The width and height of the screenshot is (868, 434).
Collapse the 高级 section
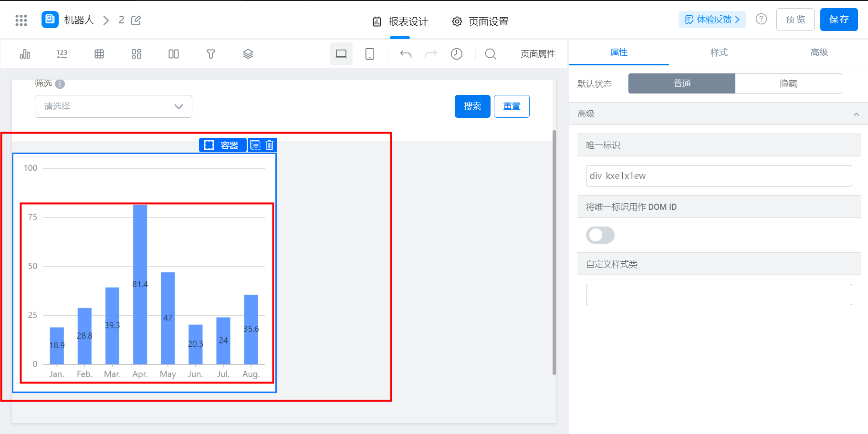[857, 114]
